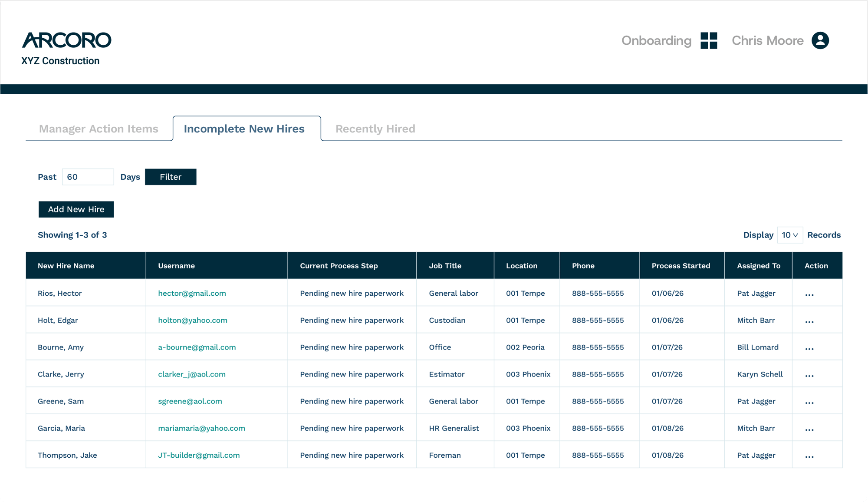Open action menu for Holt, Edgar
Viewport: 868px width, 502px height.
coord(809,322)
